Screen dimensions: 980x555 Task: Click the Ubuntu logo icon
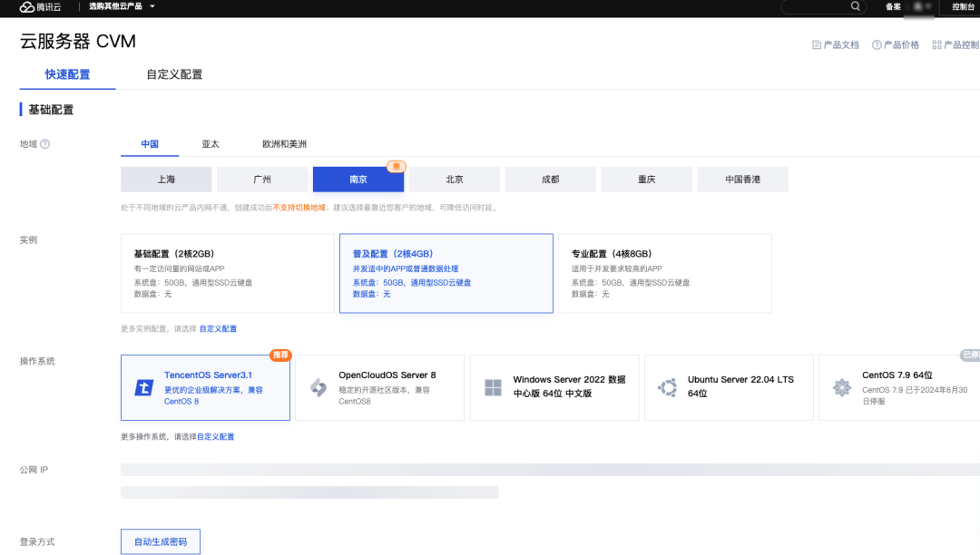pyautogui.click(x=668, y=388)
